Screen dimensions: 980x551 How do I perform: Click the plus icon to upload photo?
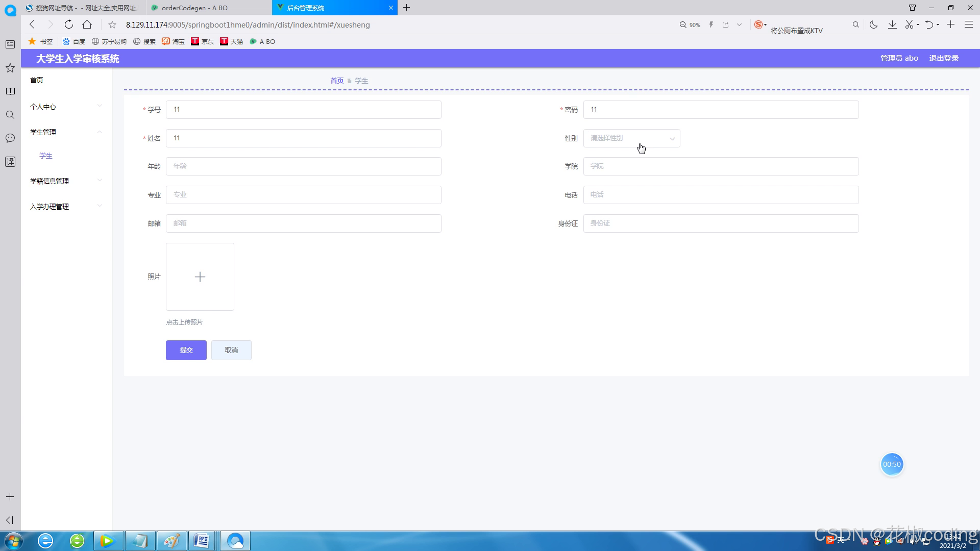point(200,277)
